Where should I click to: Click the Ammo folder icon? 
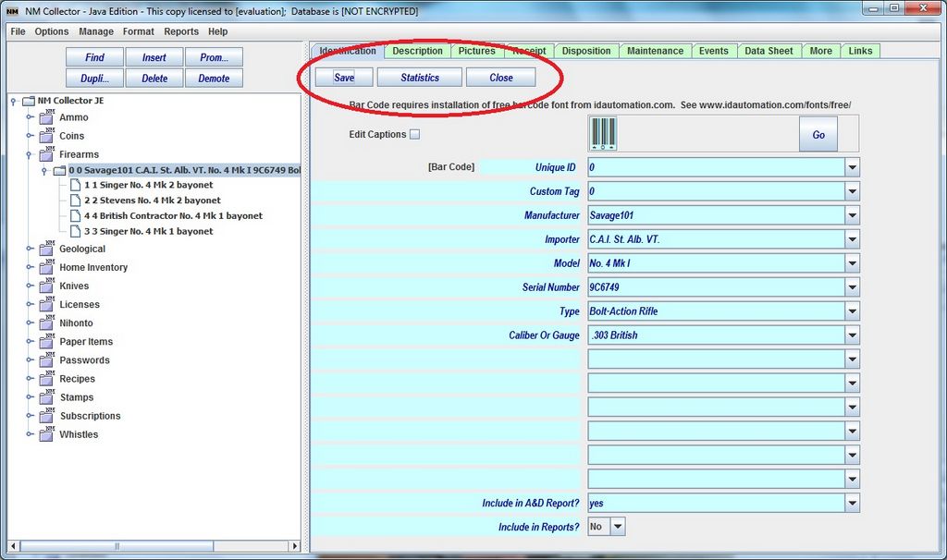[x=46, y=118]
